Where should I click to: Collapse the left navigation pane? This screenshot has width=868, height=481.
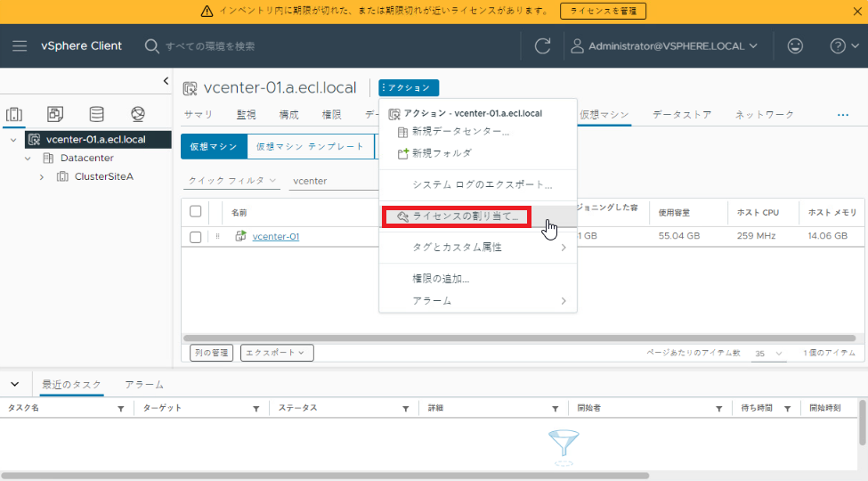(166, 81)
